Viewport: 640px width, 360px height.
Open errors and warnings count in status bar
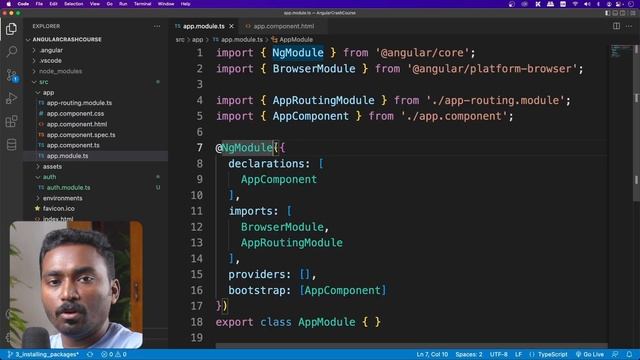click(x=114, y=354)
